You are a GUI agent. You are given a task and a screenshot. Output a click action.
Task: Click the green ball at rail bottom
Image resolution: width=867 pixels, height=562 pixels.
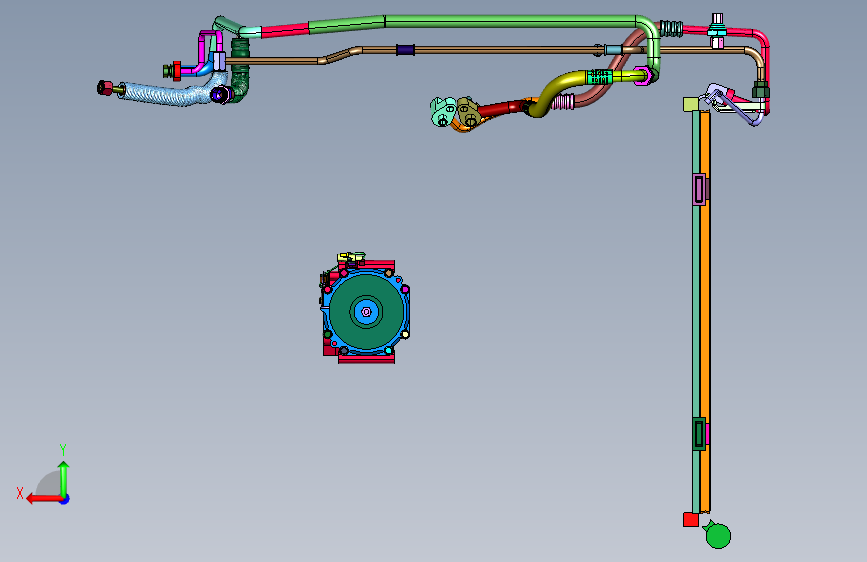(718, 536)
